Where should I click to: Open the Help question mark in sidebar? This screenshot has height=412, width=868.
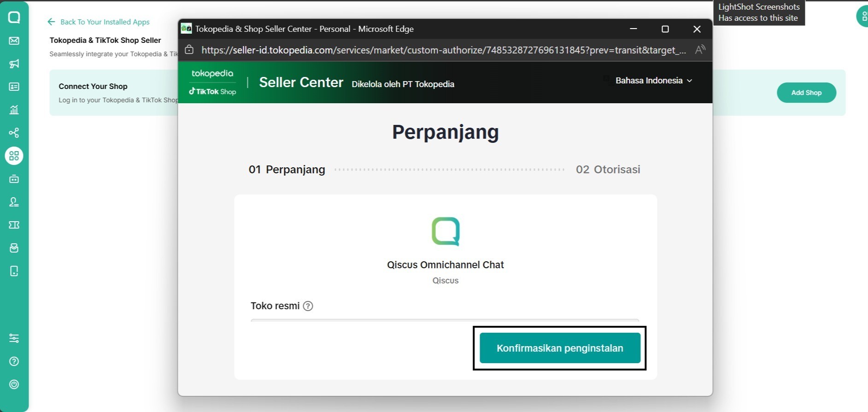pos(14,361)
